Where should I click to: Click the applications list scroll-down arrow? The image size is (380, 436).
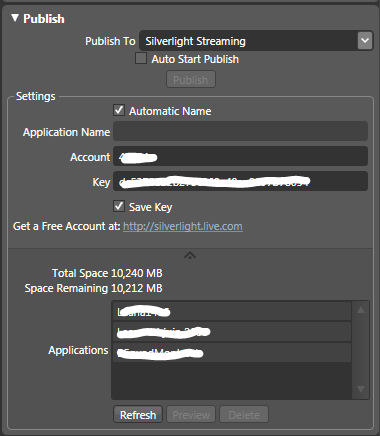point(361,389)
